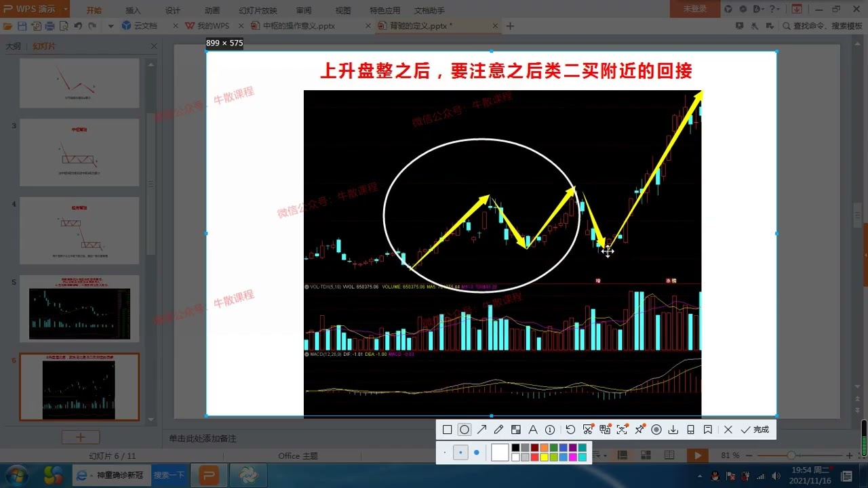Select slide 4 thumbnail in panel
This screenshot has width=868, height=488.
tap(79, 230)
